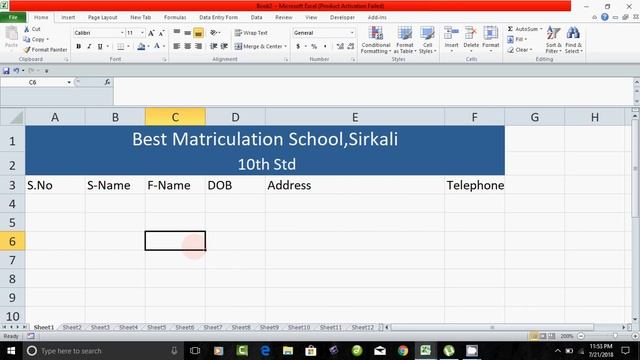
Task: Decrease decimal places
Action: point(351,47)
